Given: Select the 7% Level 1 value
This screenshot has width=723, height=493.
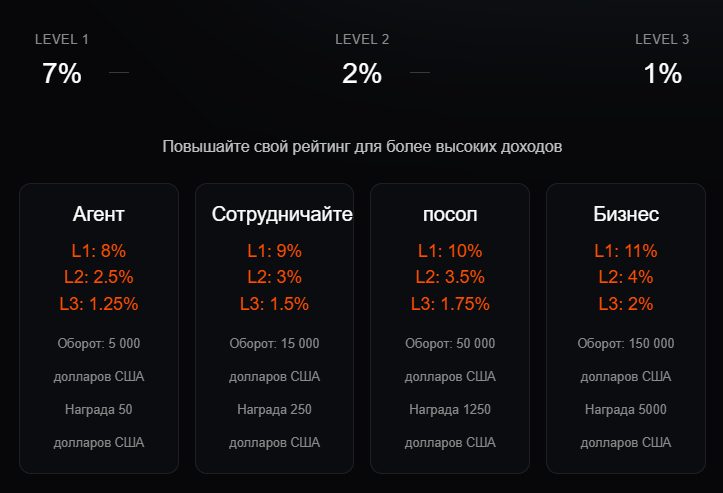Looking at the screenshot, I should (62, 73).
